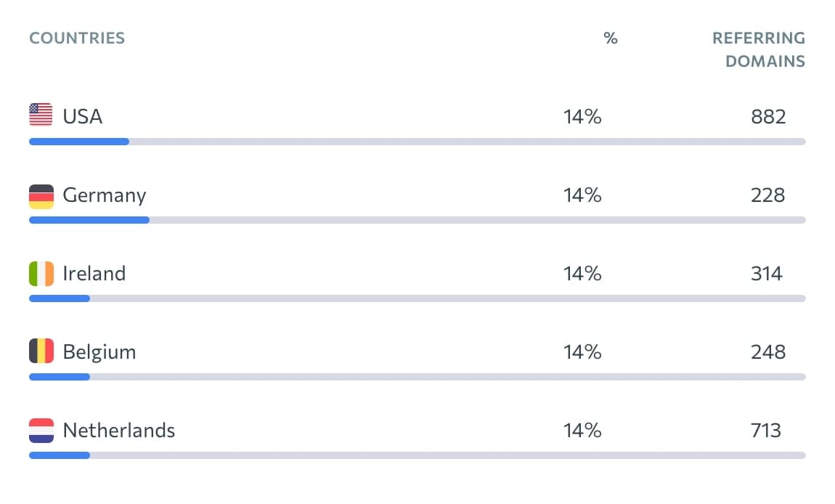Click Germany referring domains value 228
Viewport: 835px width, 504px height.
768,195
